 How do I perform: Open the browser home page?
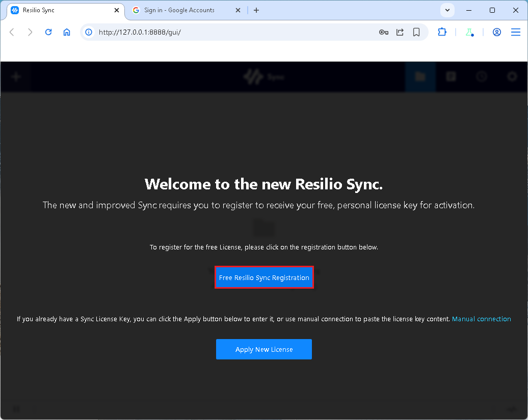tap(67, 32)
